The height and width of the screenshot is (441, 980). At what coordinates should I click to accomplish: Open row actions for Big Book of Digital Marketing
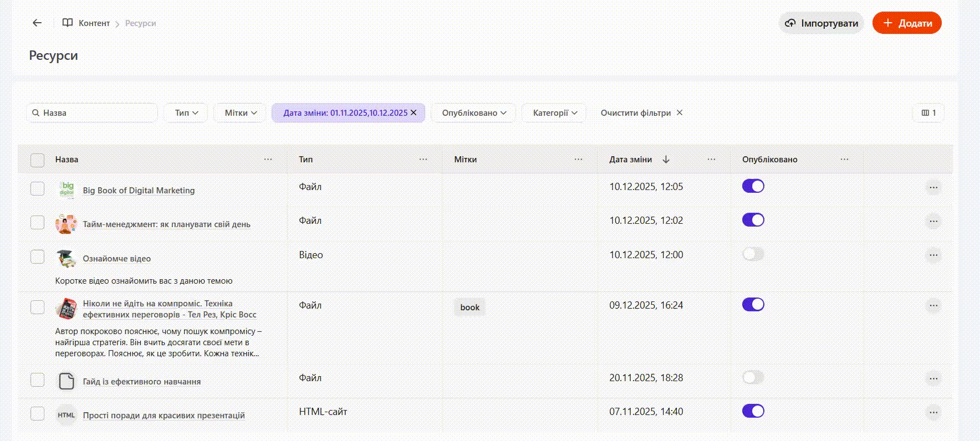pyautogui.click(x=933, y=187)
